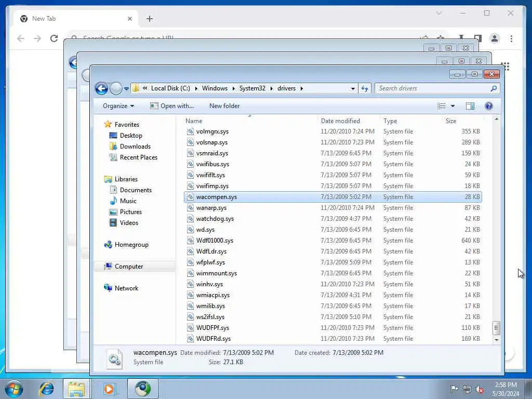The image size is (532, 399).
Task: Open the Documents library
Action: click(x=136, y=190)
